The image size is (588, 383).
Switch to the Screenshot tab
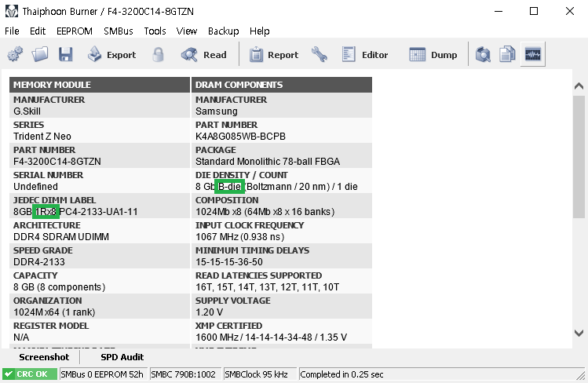(x=44, y=357)
